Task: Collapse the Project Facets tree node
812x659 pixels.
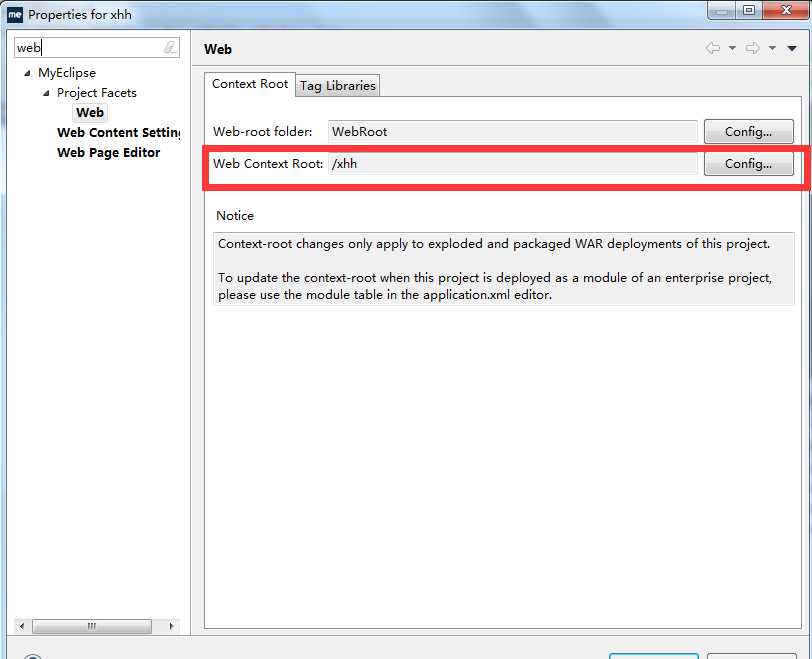Action: [x=46, y=93]
